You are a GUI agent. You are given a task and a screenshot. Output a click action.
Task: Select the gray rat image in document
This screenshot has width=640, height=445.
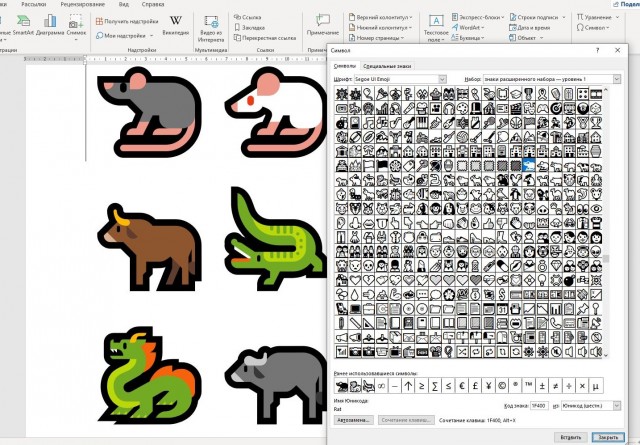coord(149,112)
